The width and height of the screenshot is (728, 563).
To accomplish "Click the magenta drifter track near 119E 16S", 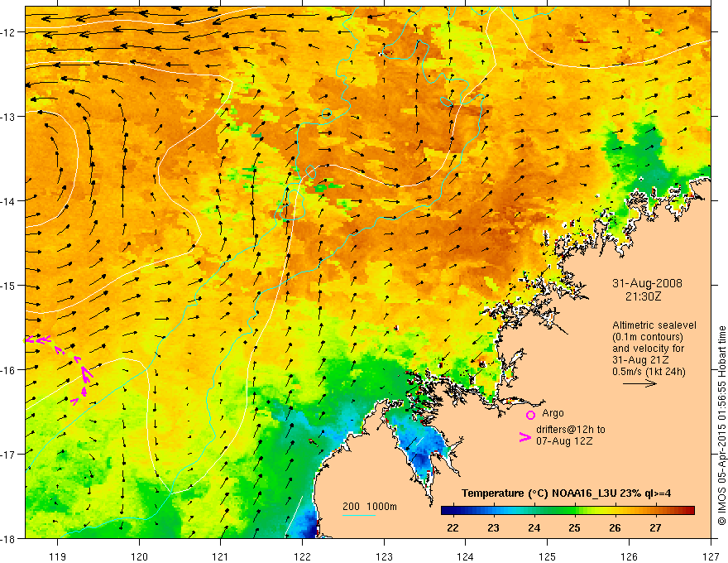I will (60, 369).
